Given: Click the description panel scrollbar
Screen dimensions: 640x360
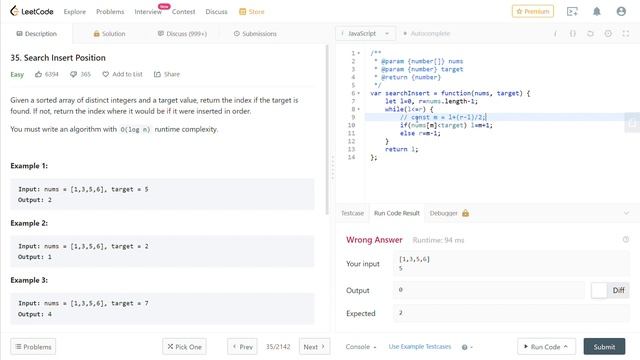Looking at the screenshot, I should click(327, 130).
